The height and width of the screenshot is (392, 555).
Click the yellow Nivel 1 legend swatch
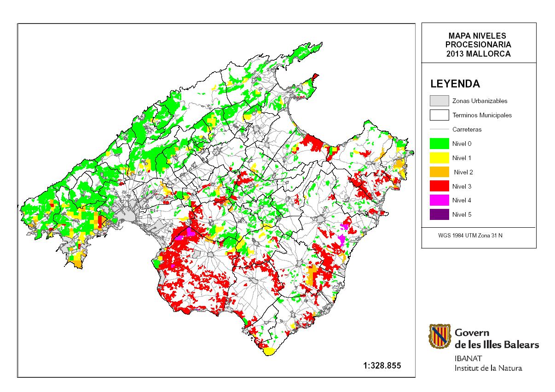pos(439,158)
